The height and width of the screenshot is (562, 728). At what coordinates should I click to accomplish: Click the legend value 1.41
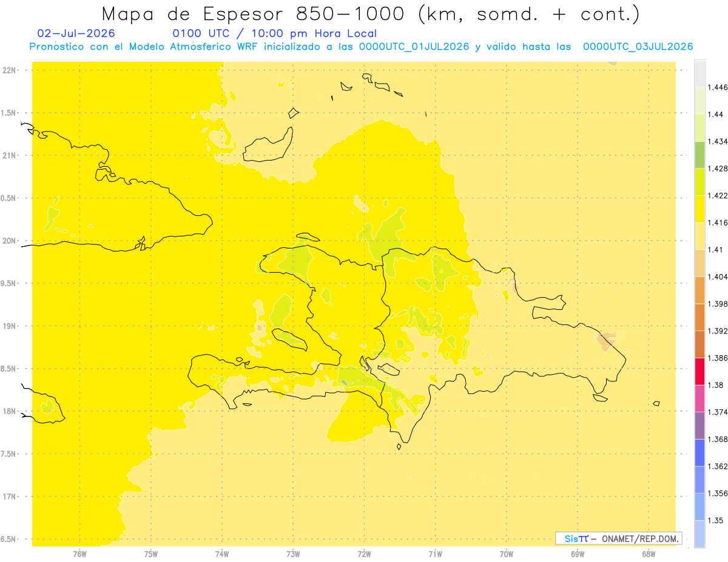(716, 250)
